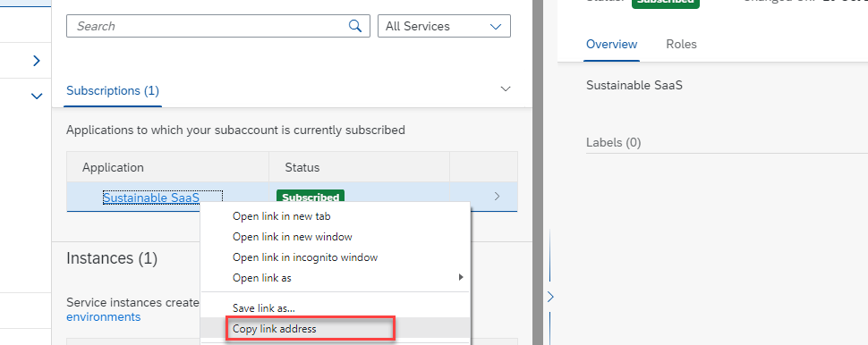Choose Open link in new window

click(x=293, y=237)
